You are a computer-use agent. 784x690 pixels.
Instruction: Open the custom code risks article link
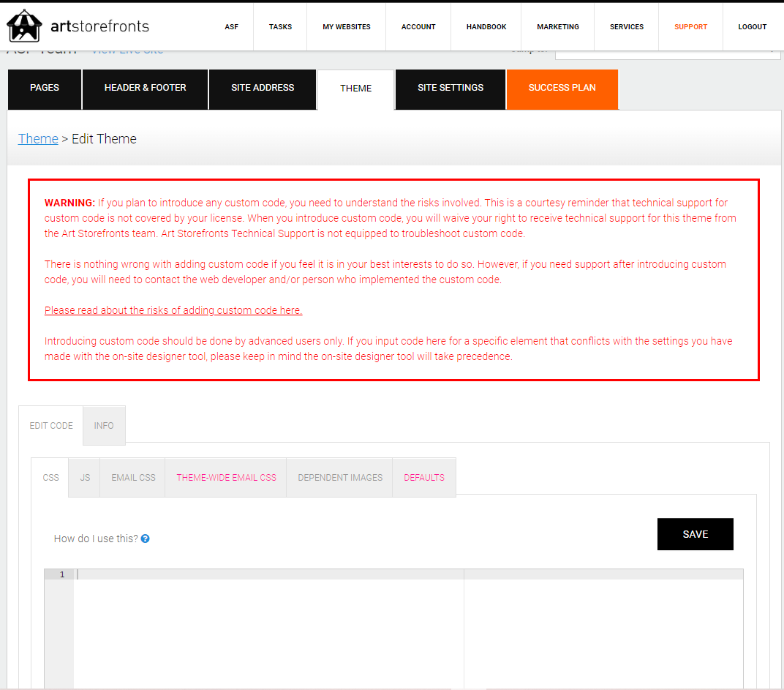tap(173, 310)
